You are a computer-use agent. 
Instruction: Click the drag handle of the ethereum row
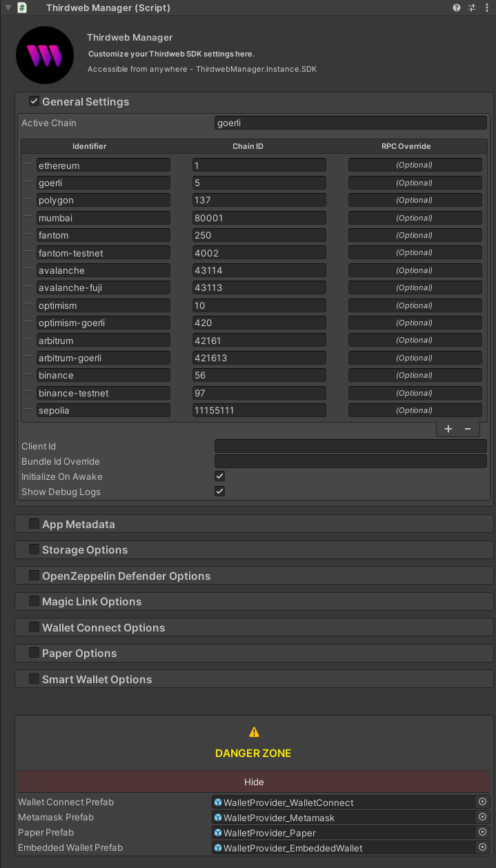(28, 165)
